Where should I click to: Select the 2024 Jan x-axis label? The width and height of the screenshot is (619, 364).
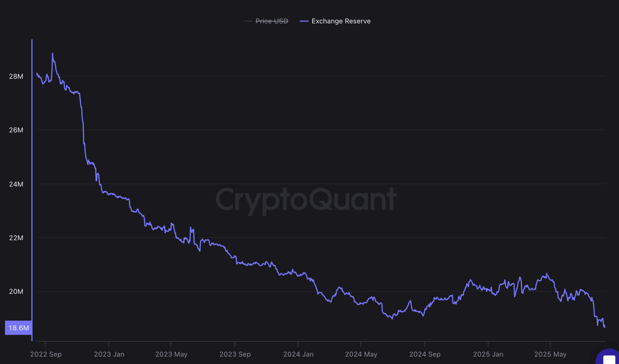[x=298, y=354]
